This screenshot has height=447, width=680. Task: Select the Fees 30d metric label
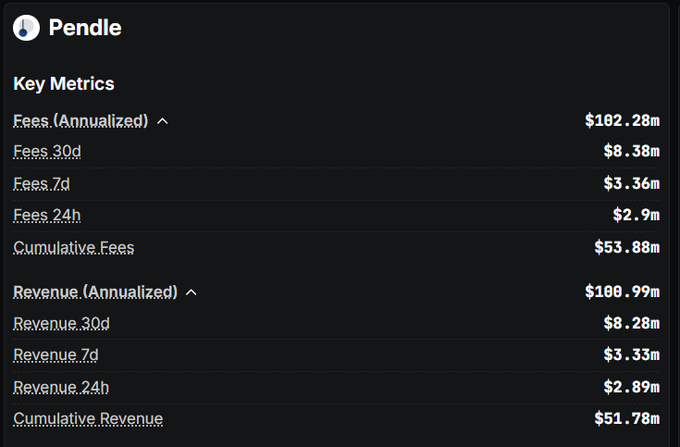pyautogui.click(x=47, y=152)
